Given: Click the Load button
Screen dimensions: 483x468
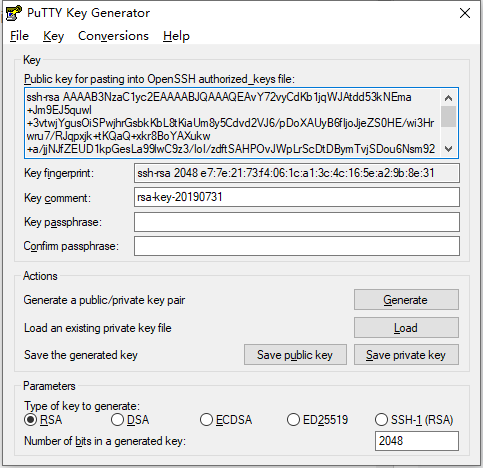Looking at the screenshot, I should pos(406,328).
